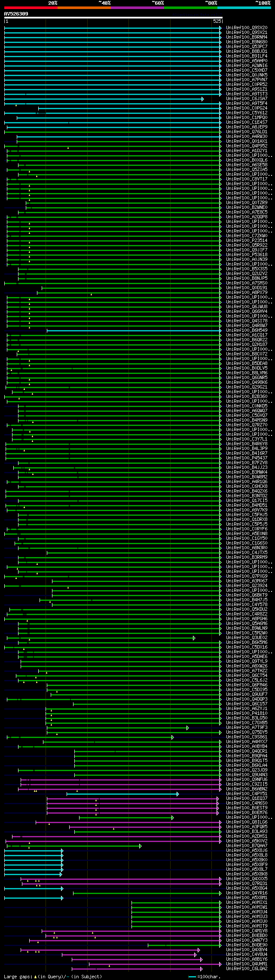Select the UniRef100_B9ILF4 label
This screenshot has width=275, height=980.
[247, 56]
